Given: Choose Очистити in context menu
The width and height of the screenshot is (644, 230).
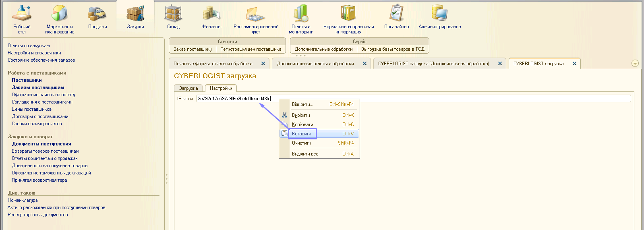Looking at the screenshot, I should (x=319, y=143).
